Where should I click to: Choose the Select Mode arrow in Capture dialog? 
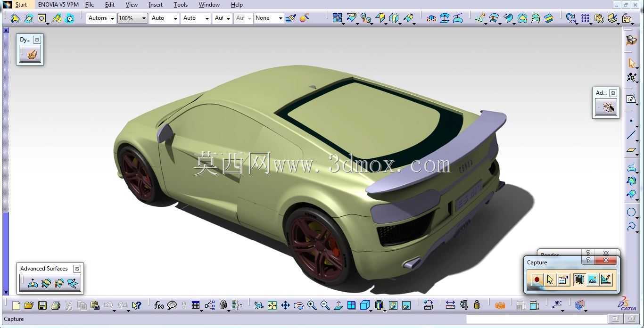(550, 279)
